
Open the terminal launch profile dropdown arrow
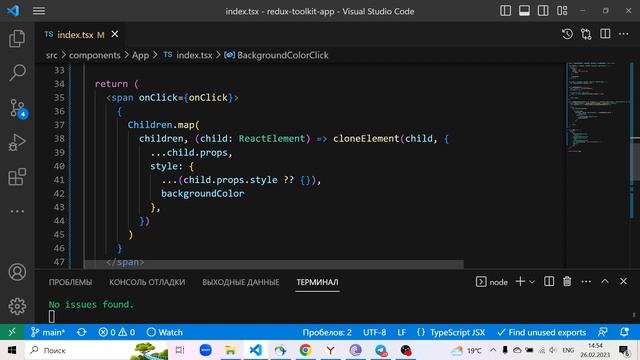pos(532,282)
